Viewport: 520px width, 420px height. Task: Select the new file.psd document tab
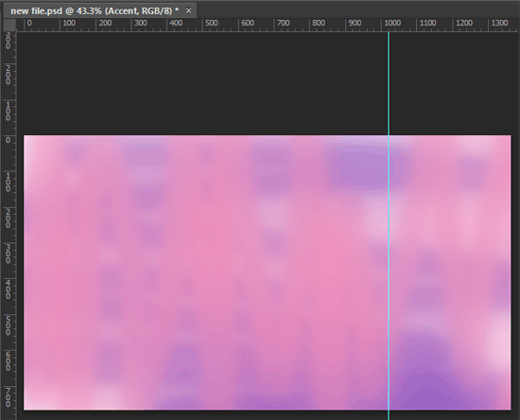(99, 10)
